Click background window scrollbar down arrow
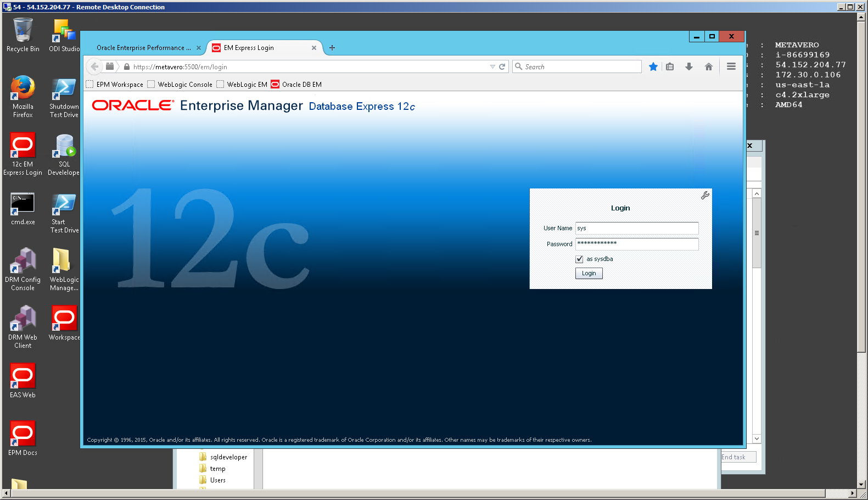868x500 pixels. tap(757, 438)
